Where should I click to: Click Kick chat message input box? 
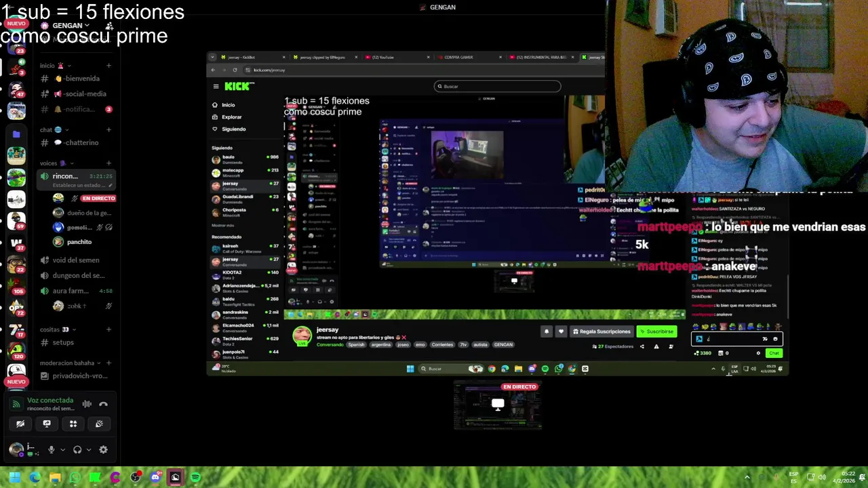click(736, 339)
